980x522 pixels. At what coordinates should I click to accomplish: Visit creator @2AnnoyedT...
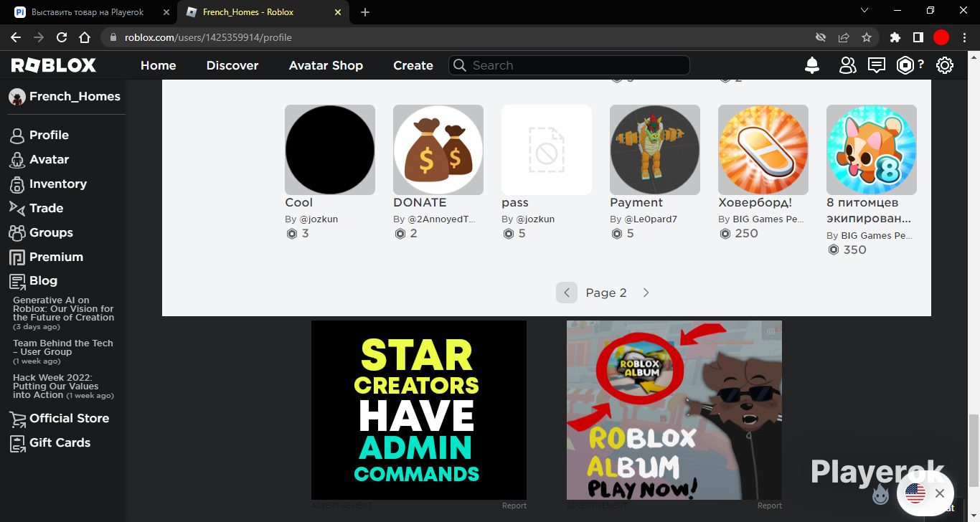[442, 219]
